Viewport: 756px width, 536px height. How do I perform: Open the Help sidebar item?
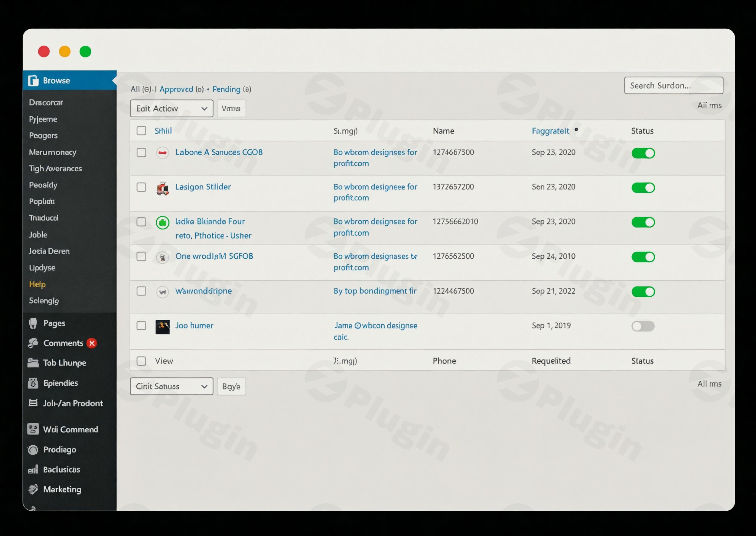(x=37, y=284)
